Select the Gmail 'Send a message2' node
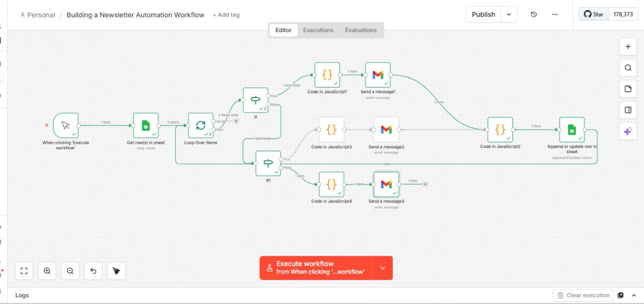 tap(386, 130)
